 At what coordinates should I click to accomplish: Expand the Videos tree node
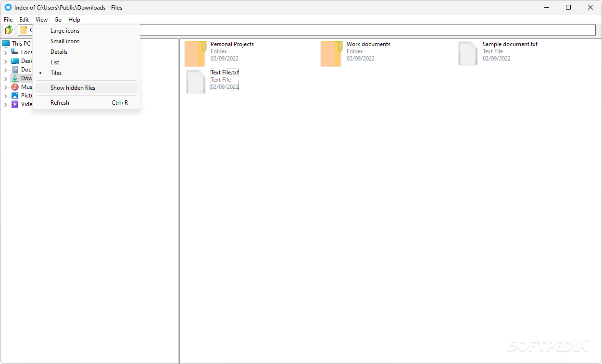click(6, 104)
